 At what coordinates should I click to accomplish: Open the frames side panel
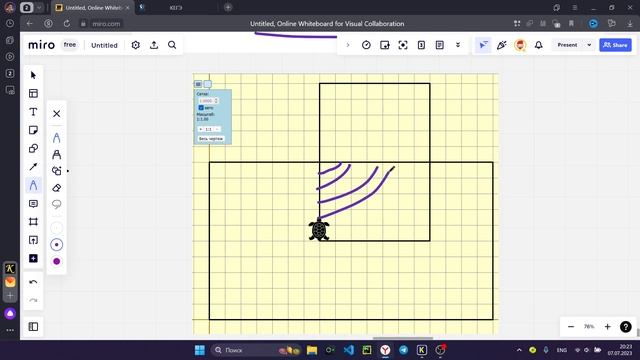coord(33,327)
